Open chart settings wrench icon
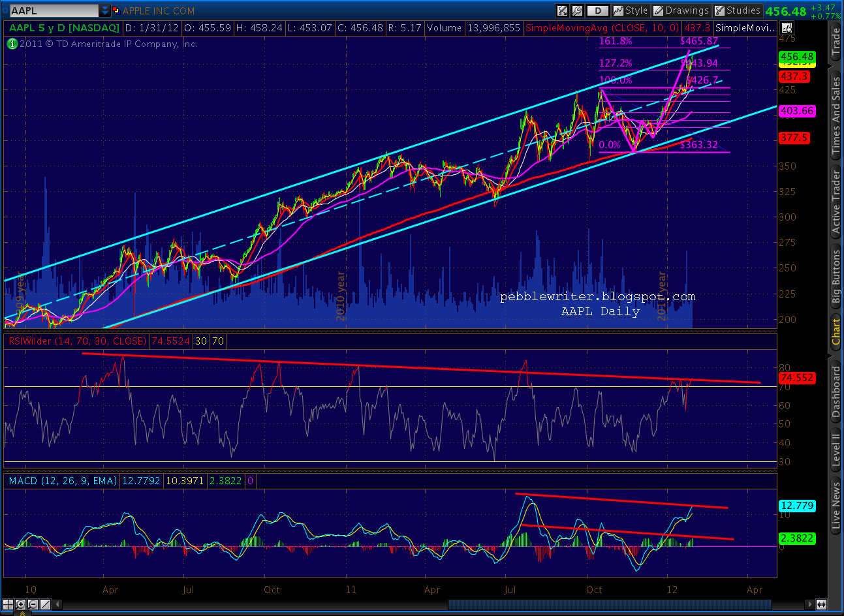 577,10
